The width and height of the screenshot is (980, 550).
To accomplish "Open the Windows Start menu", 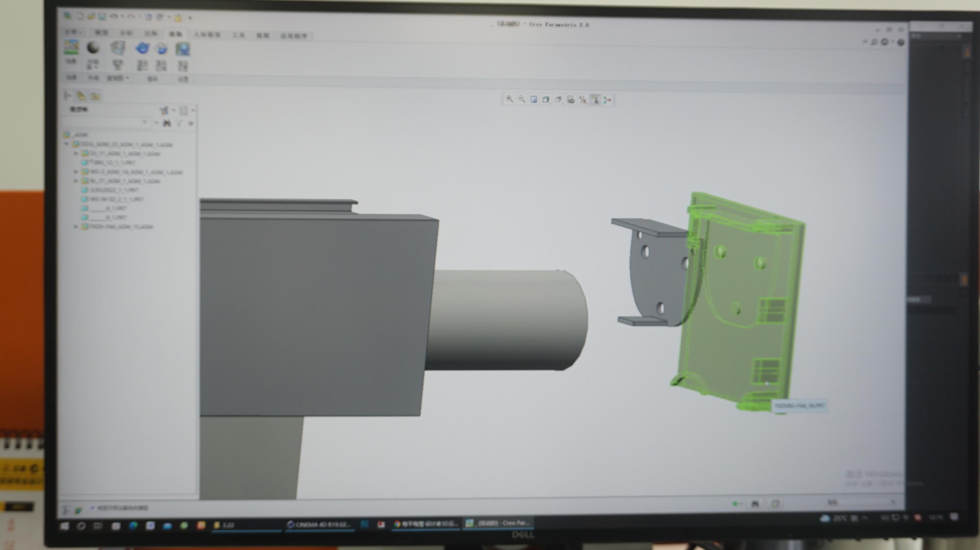I will pyautogui.click(x=65, y=526).
